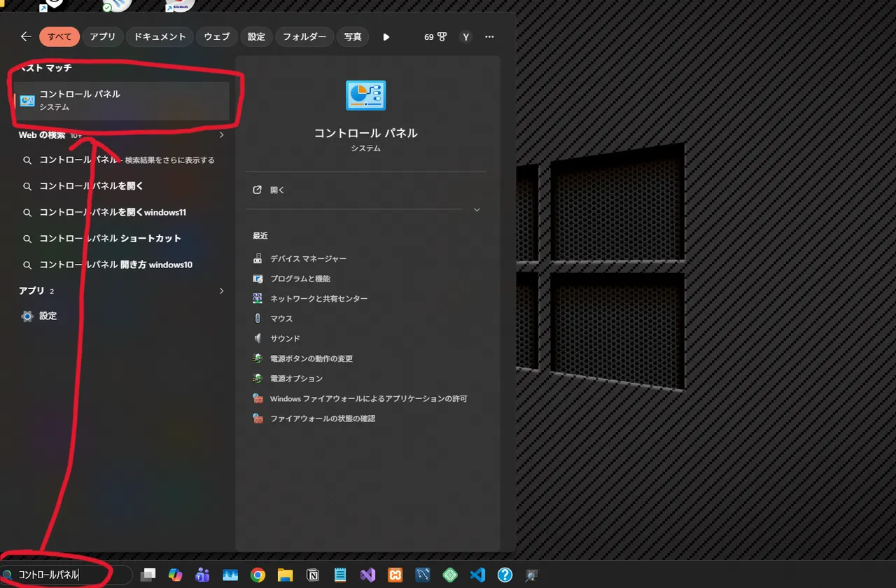This screenshot has width=896, height=588.
Task: Open Microsoft Teams from the taskbar
Action: (x=203, y=575)
